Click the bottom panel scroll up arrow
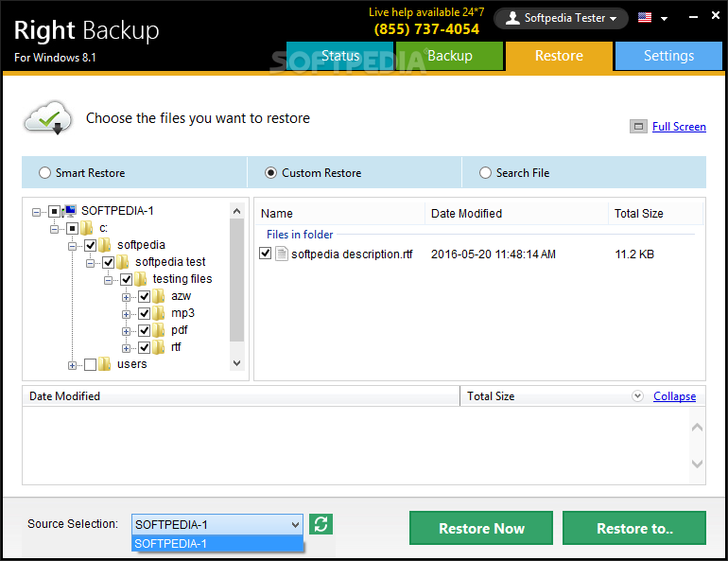Viewport: 728px width, 561px height. click(x=697, y=427)
